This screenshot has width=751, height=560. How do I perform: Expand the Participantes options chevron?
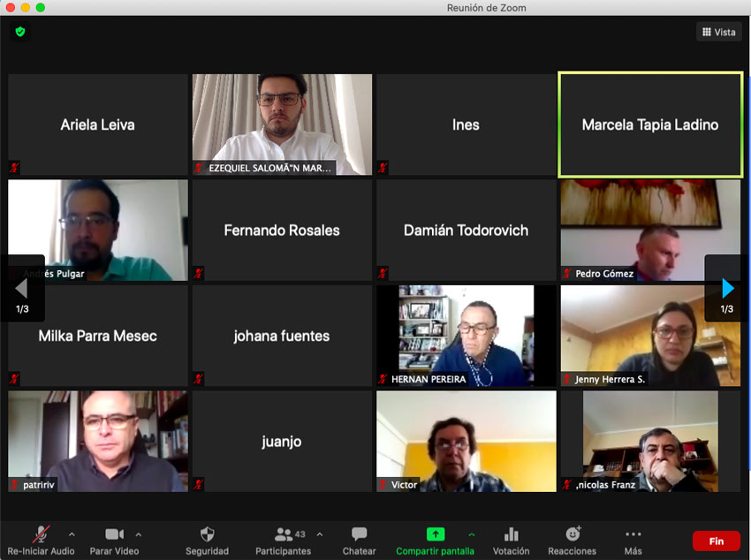tap(320, 534)
